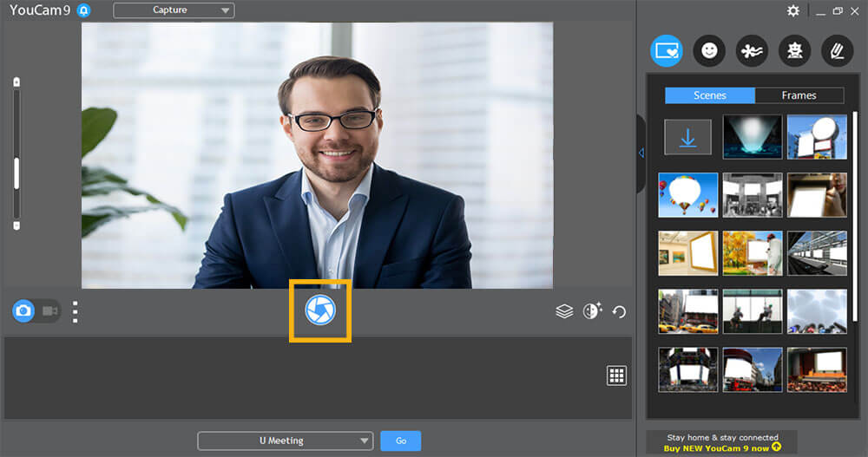The height and width of the screenshot is (457, 868).
Task: Click the face beautify enhancement icon
Action: click(592, 311)
